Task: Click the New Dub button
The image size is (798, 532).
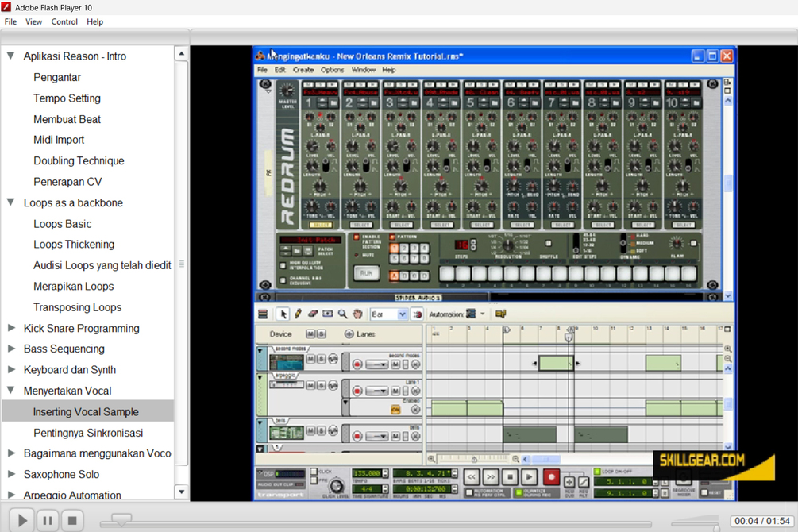Action: [569, 482]
